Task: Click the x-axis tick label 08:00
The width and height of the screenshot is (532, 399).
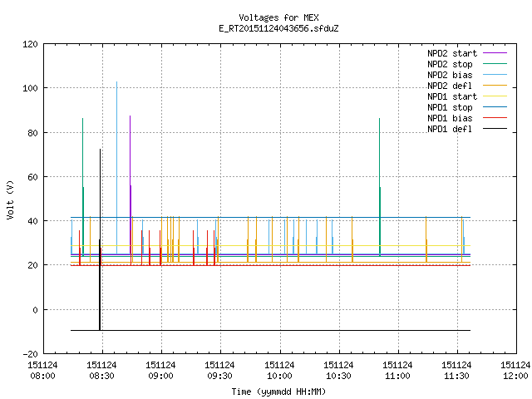Action: click(x=42, y=377)
